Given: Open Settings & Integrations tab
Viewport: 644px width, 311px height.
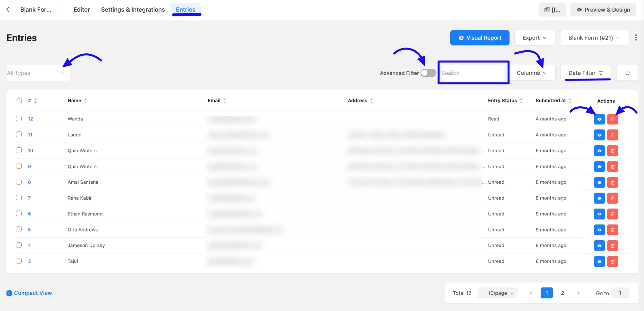Looking at the screenshot, I should 133,10.
